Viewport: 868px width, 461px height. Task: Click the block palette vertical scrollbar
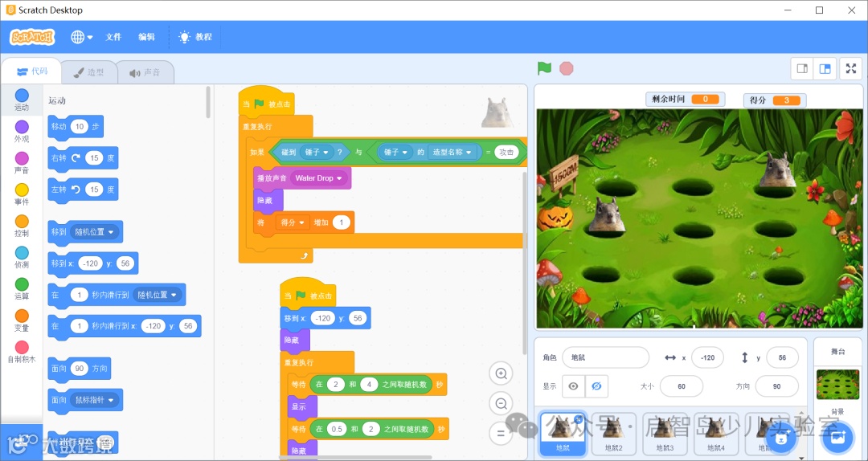pos(208,102)
